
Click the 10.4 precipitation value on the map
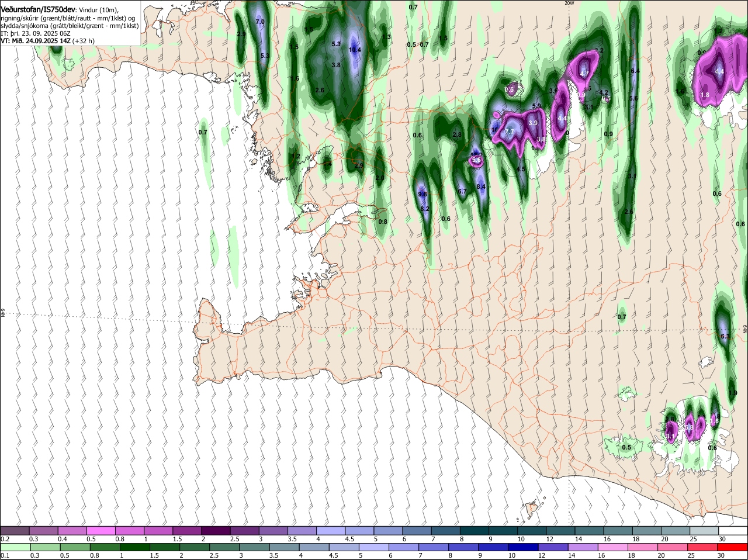coord(355,50)
